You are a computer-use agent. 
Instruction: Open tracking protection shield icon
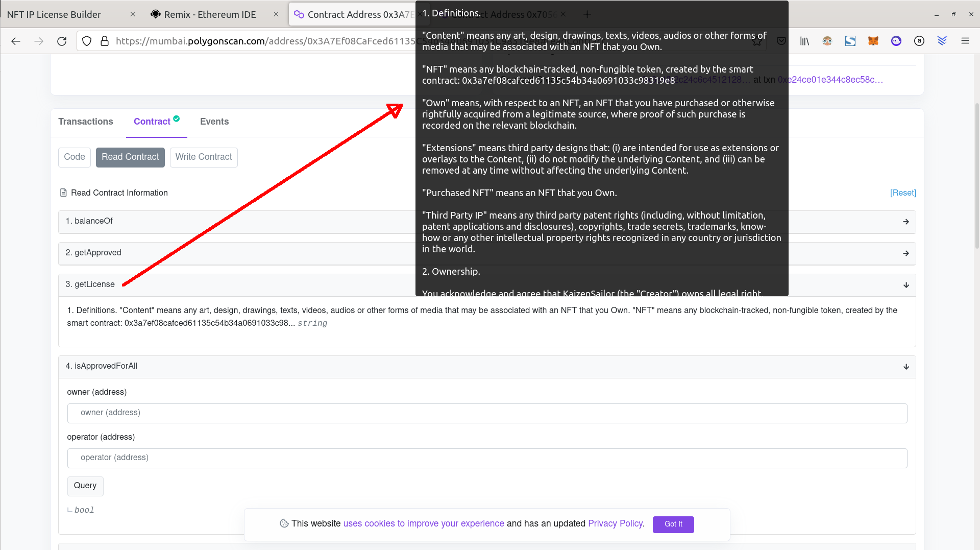[87, 41]
